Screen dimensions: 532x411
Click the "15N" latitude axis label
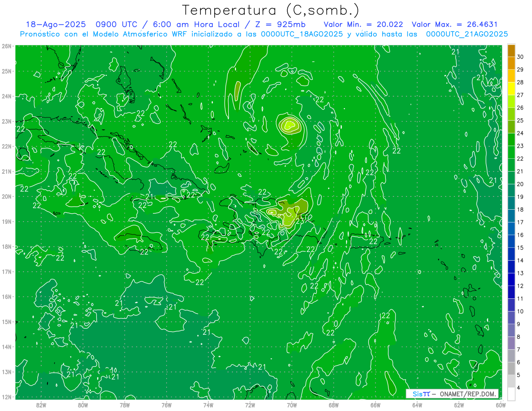pos(7,321)
